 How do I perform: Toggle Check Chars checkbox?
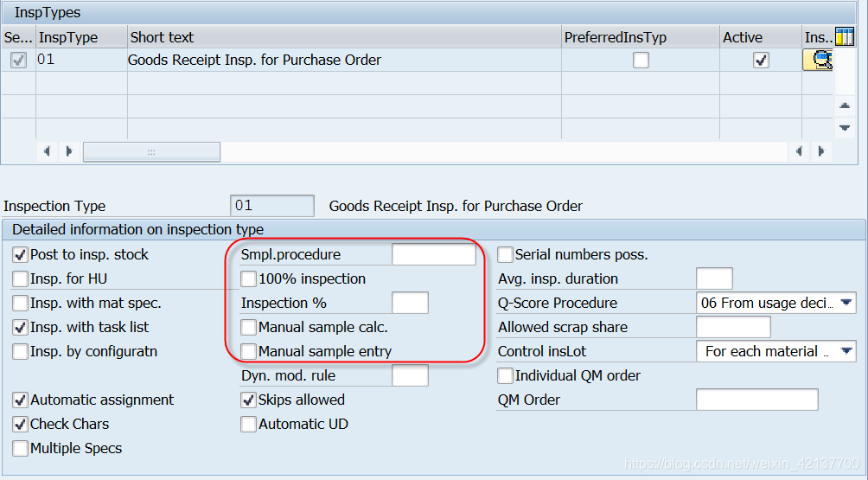point(20,424)
